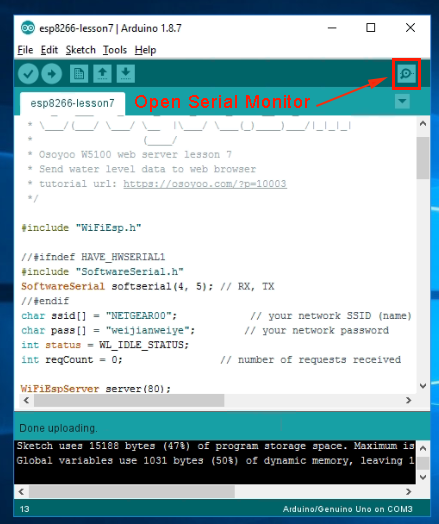This screenshot has width=439, height=524.
Task: Click the 'Global variables use 1031 bytes' line
Action: [215, 461]
